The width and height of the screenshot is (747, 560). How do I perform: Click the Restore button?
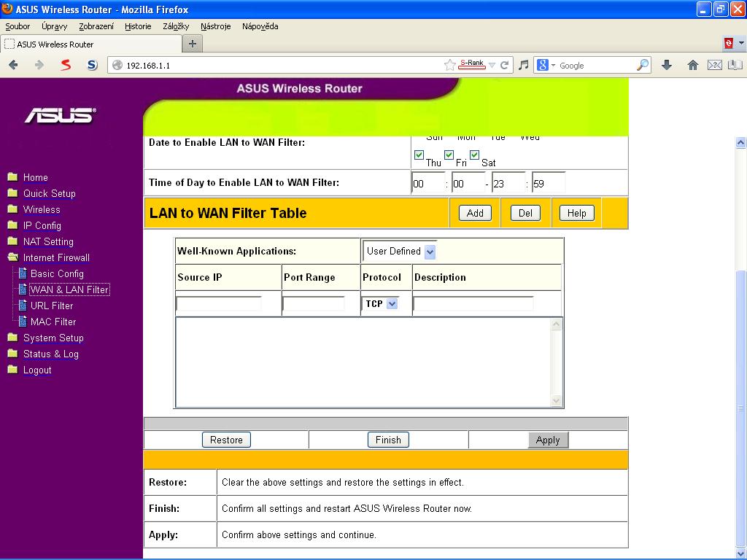coord(226,440)
